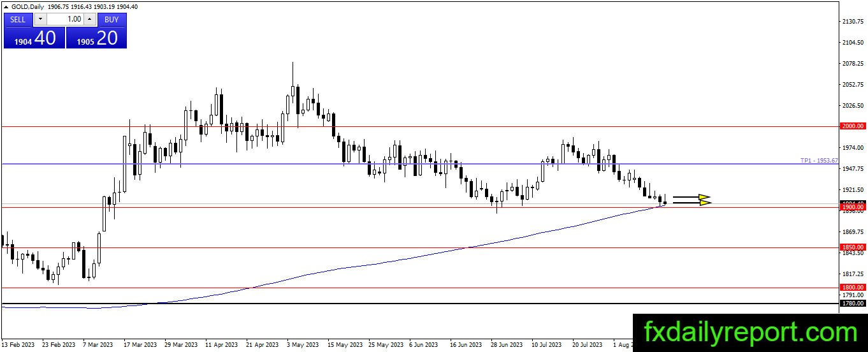Click the red 1800.00 price level label

point(852,288)
